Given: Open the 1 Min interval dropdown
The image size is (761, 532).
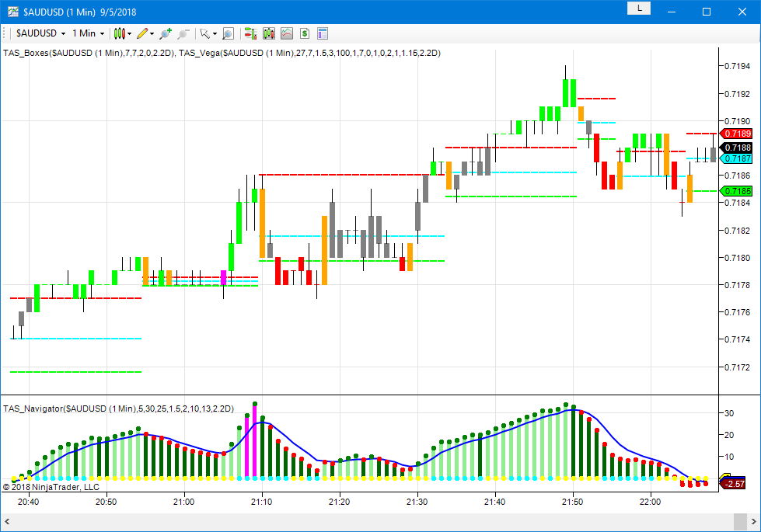Looking at the screenshot, I should pyautogui.click(x=89, y=33).
